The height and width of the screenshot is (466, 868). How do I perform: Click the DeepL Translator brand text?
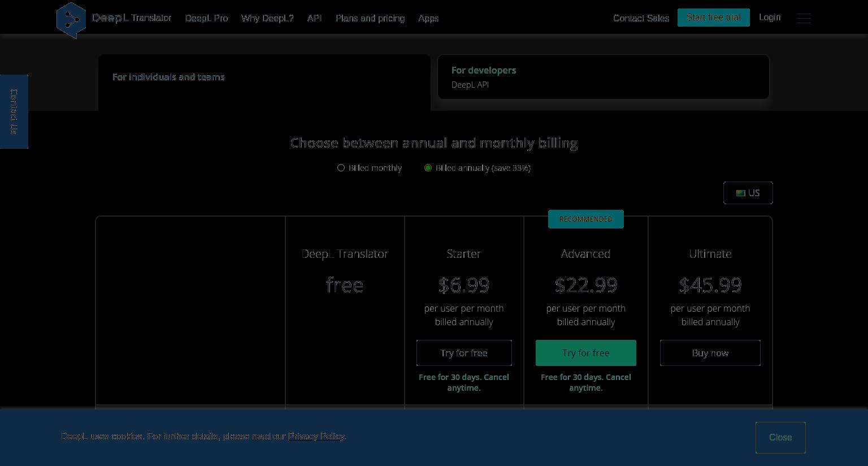click(x=132, y=18)
